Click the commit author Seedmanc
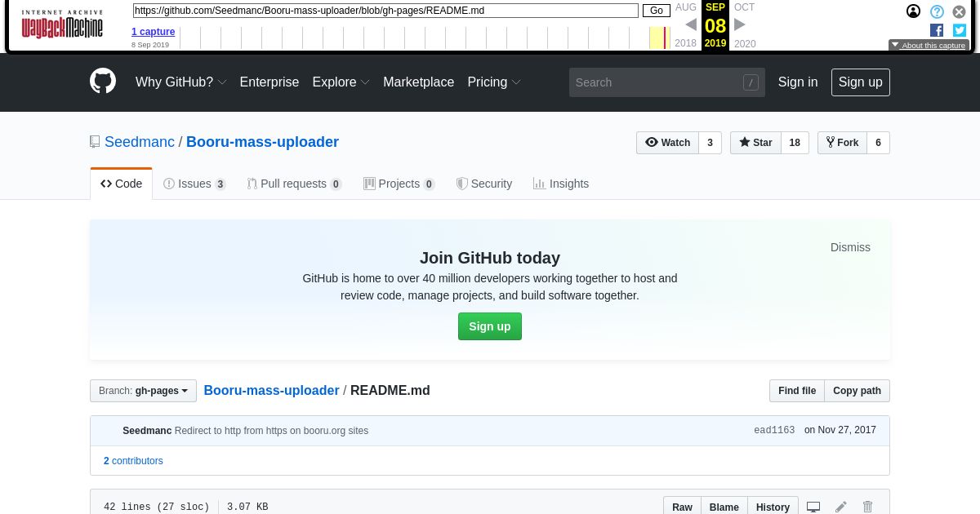Screen dimensions: 980x514 point(147,431)
